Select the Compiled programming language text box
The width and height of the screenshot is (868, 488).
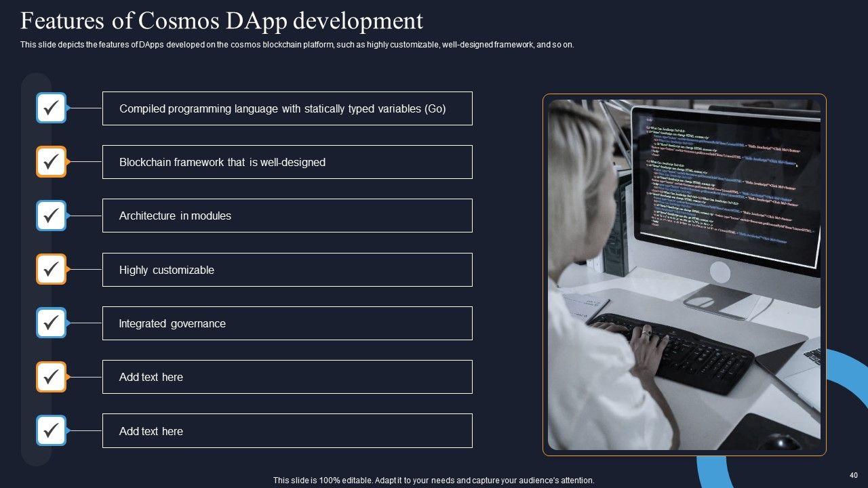coord(288,108)
